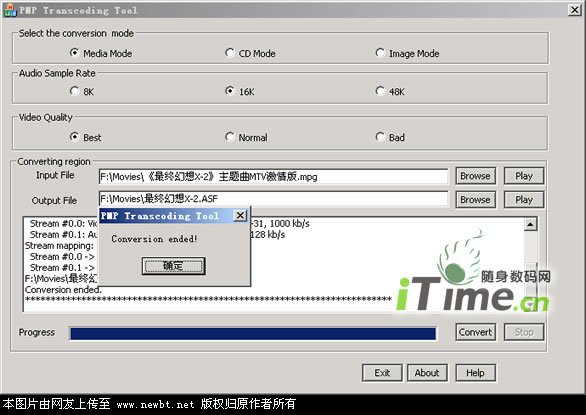Image resolution: width=586 pixels, height=415 pixels.
Task: Play the input file
Action: point(524,176)
